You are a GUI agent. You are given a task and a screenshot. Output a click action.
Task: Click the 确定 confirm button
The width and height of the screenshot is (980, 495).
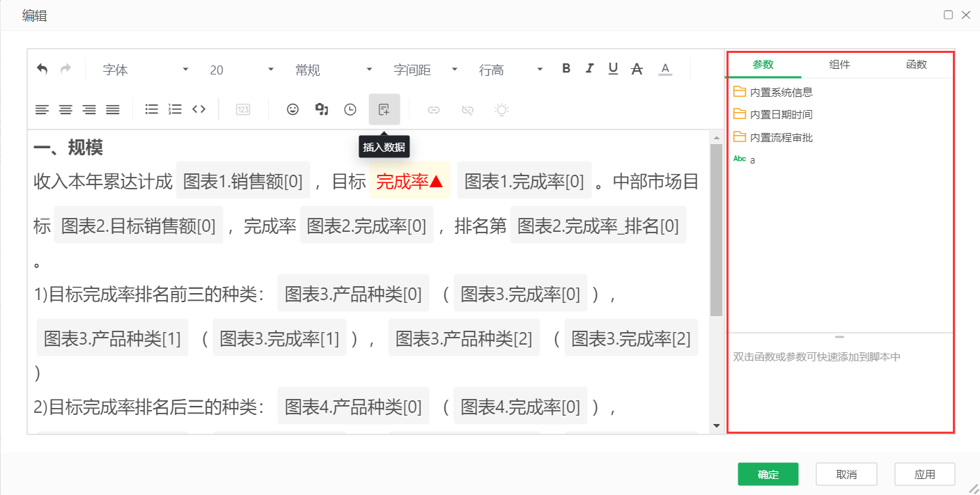tap(768, 473)
